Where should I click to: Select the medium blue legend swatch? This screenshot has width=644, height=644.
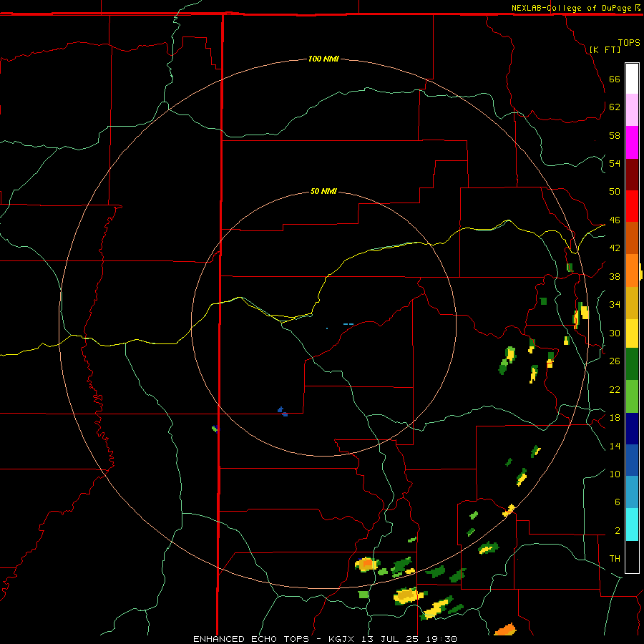[x=632, y=460]
